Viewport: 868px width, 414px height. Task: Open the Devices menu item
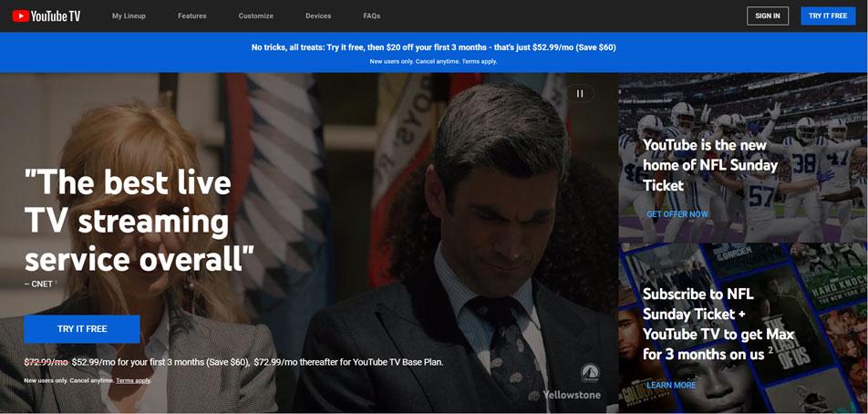(x=318, y=16)
